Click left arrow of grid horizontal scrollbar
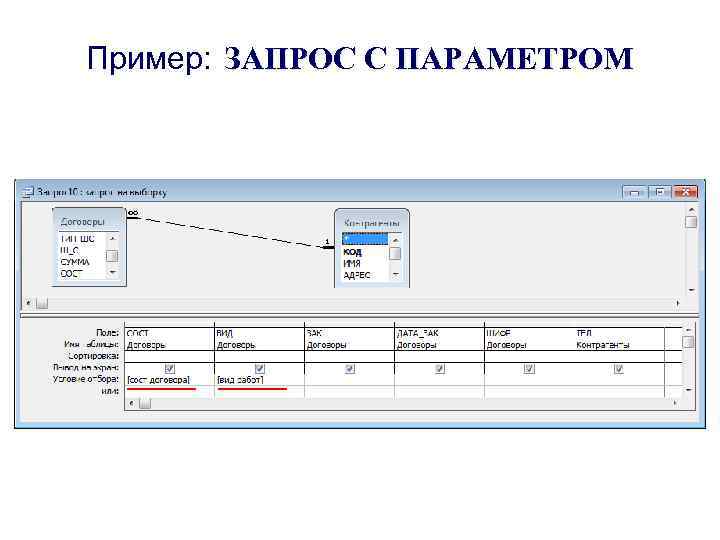 tap(131, 403)
